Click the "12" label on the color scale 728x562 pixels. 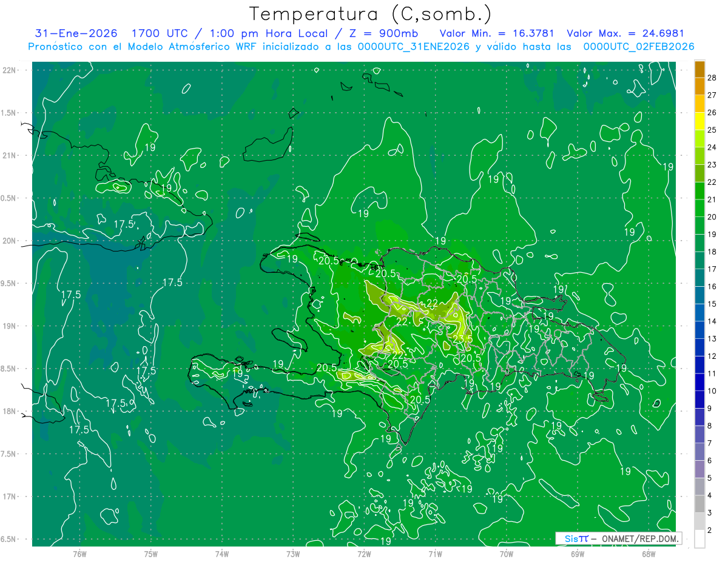point(712,356)
